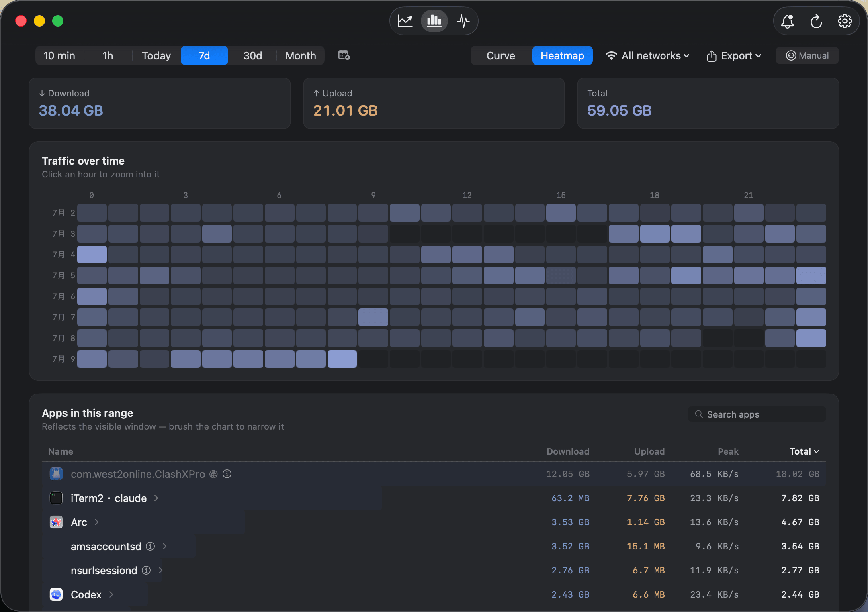
Task: Toggle the Manual refresh mode button
Action: [x=807, y=55]
